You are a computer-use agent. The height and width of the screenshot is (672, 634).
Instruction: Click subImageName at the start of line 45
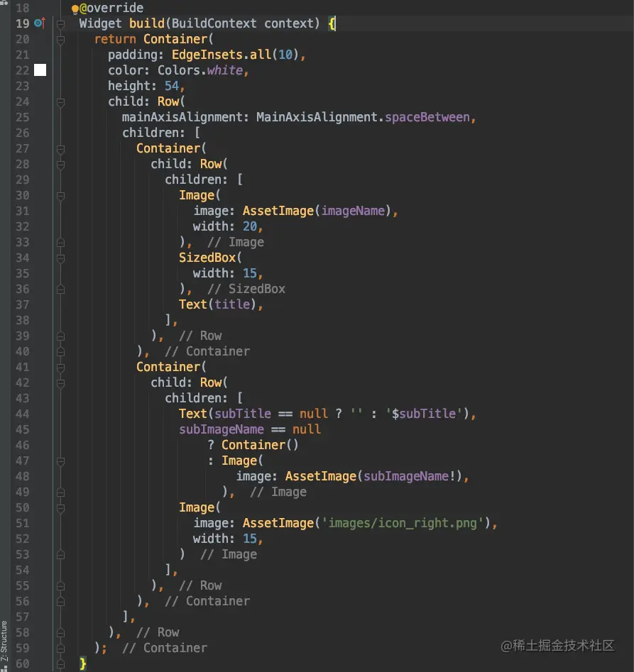coord(222,429)
